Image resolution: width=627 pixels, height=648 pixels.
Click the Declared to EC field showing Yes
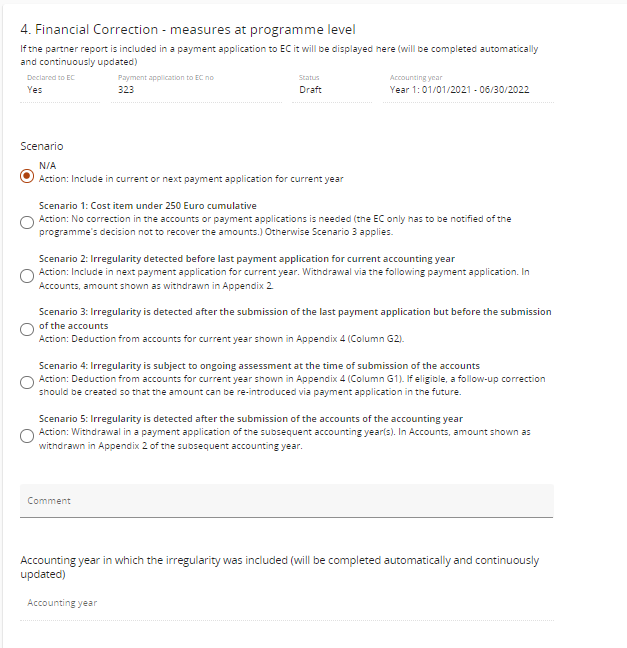[x=60, y=90]
